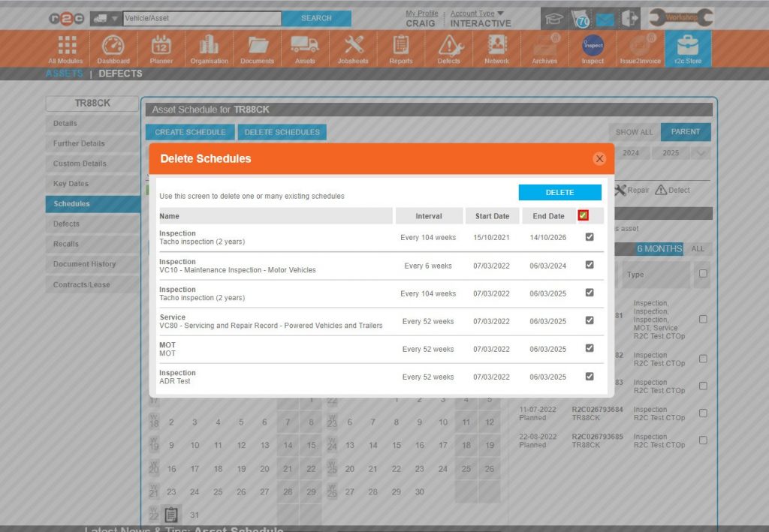This screenshot has width=769, height=532.
Task: Open the Reports module
Action: point(400,47)
